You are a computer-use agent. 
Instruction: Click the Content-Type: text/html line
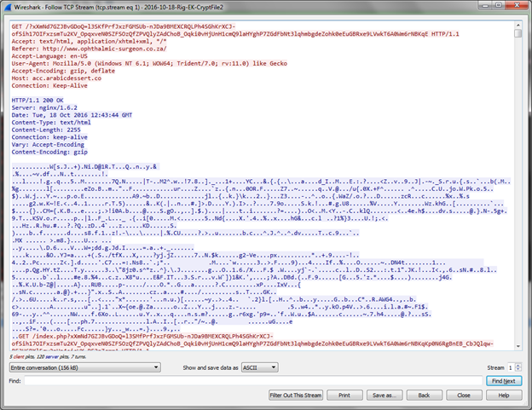point(51,123)
